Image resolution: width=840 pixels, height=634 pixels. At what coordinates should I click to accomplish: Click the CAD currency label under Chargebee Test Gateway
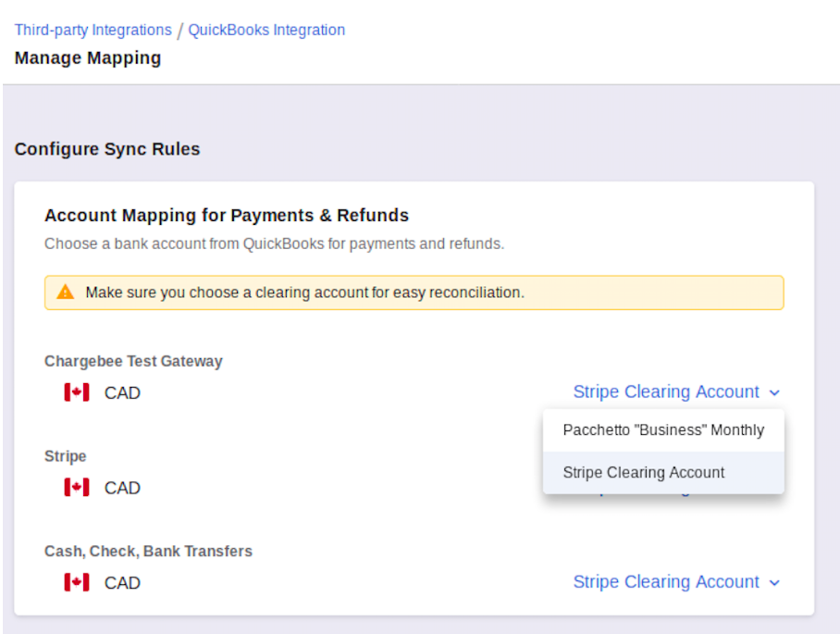(x=122, y=393)
